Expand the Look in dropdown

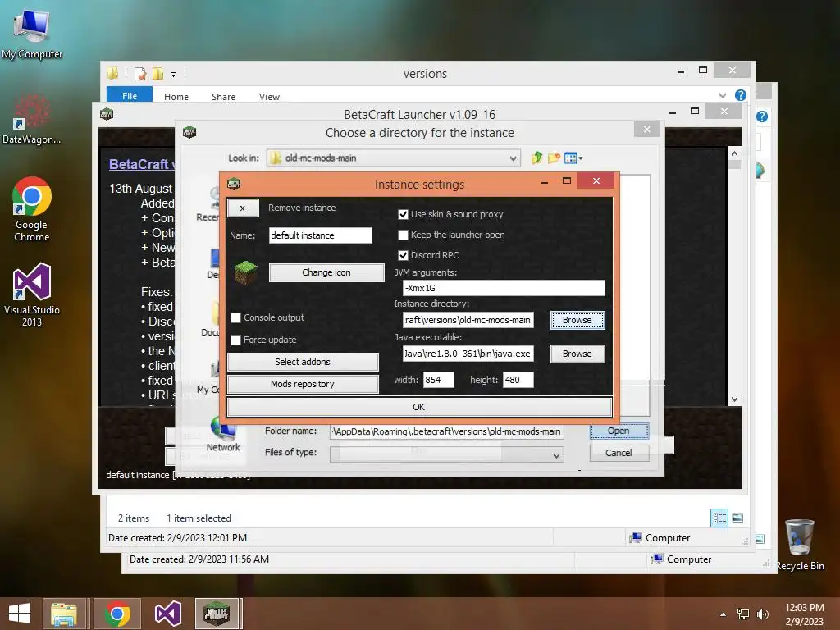coord(513,158)
